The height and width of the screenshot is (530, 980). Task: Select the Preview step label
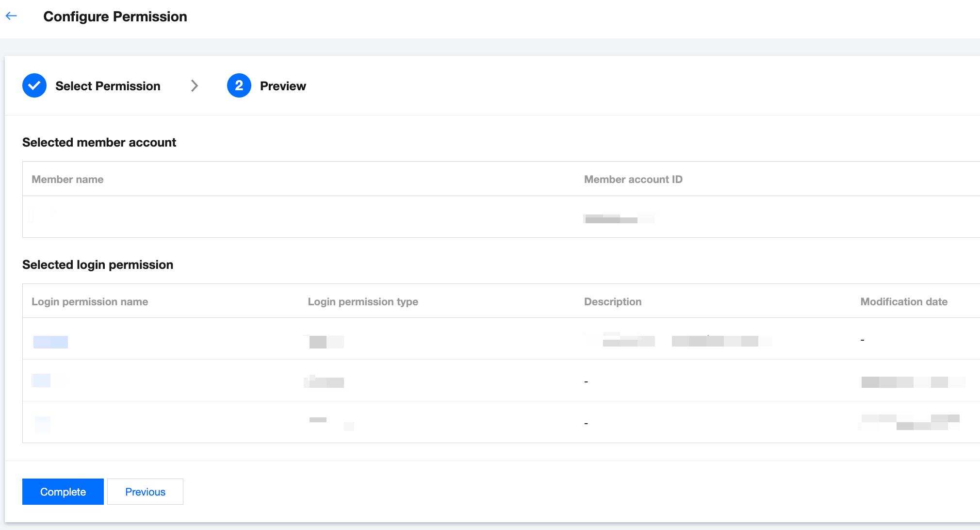(283, 86)
